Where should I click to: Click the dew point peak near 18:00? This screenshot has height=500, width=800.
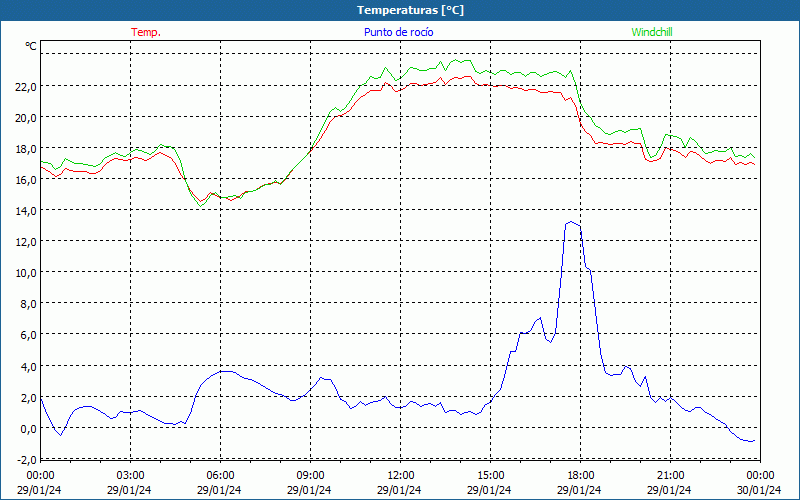coord(571,222)
